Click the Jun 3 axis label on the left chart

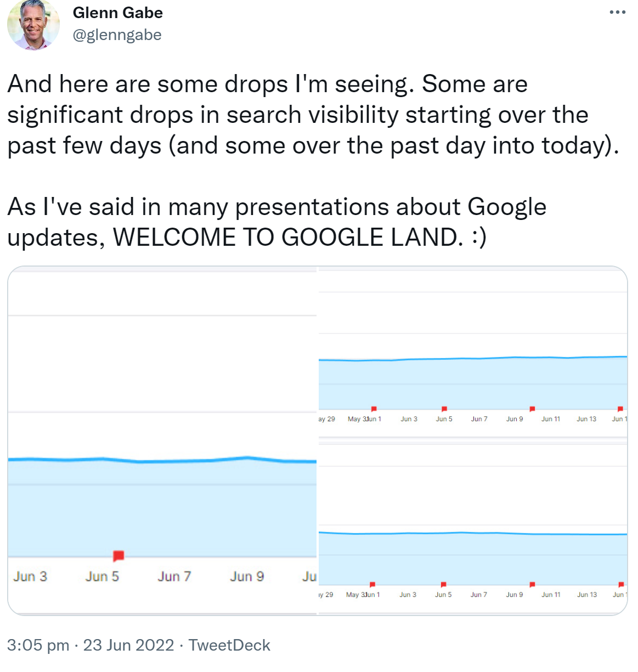click(30, 576)
